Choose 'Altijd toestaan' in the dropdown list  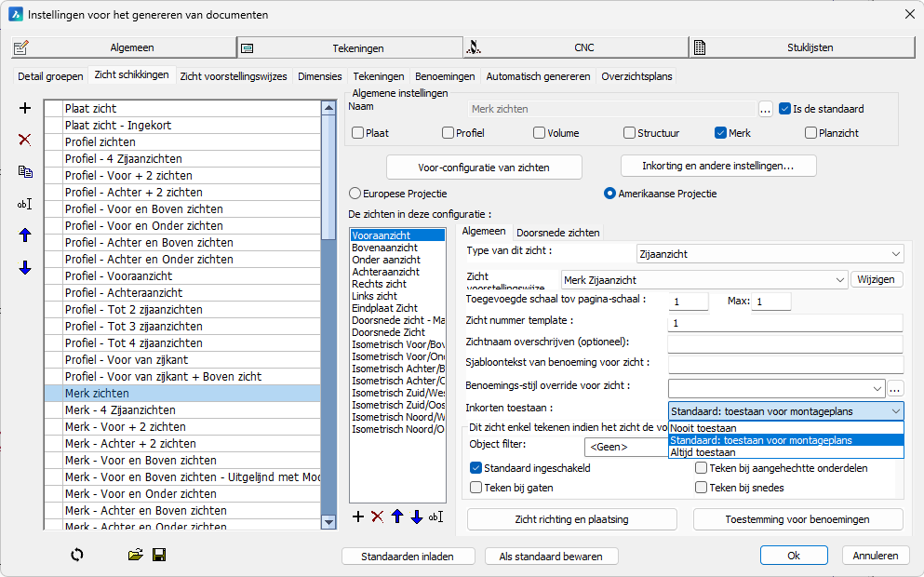[x=703, y=452]
